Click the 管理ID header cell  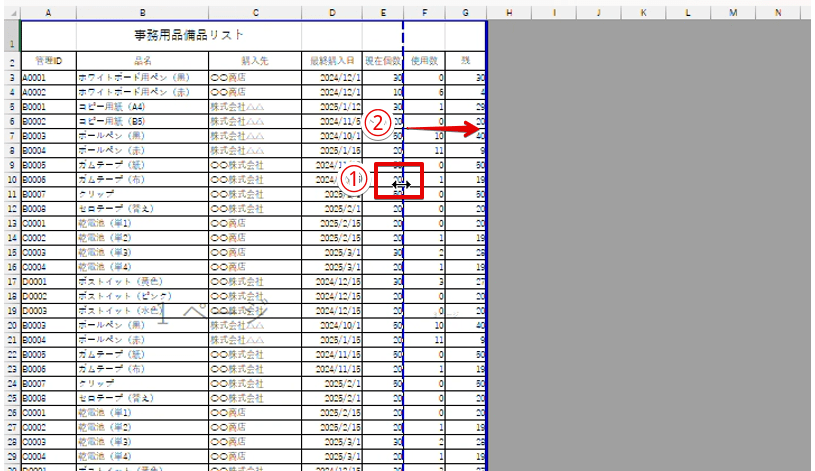click(x=48, y=62)
